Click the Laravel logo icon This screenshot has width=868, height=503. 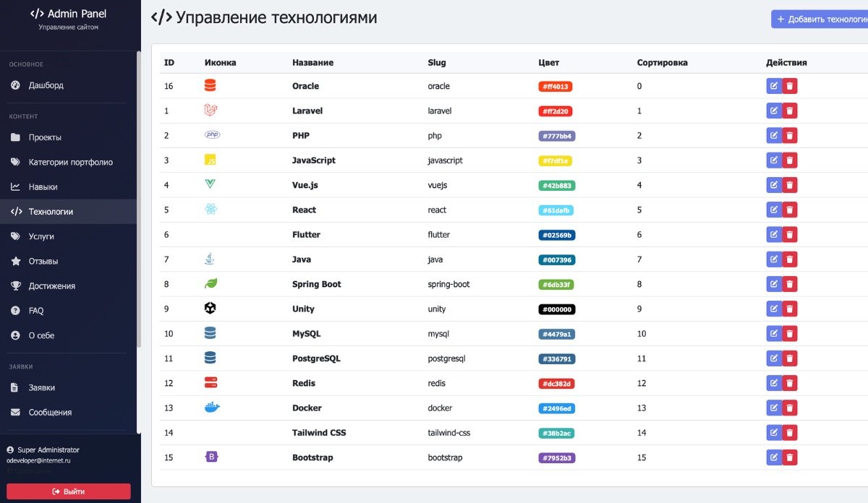click(211, 111)
